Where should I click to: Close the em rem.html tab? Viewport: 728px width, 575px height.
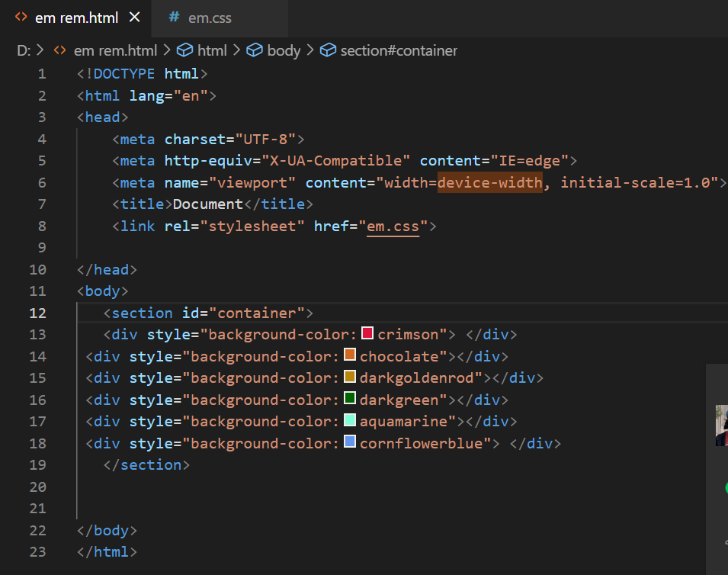pos(135,17)
